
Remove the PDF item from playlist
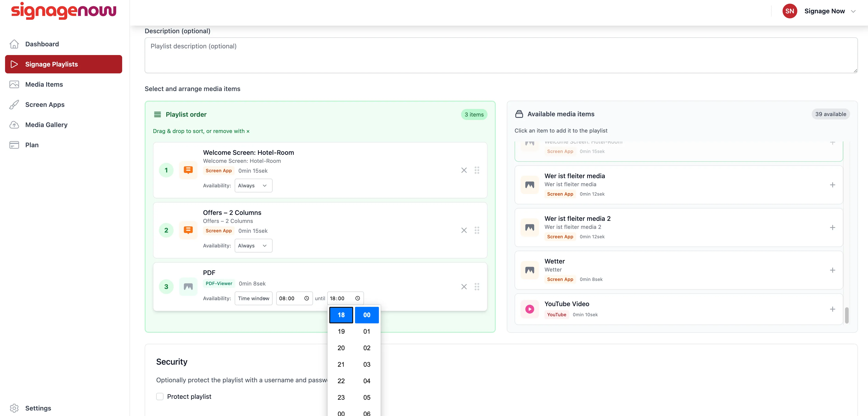click(x=464, y=287)
